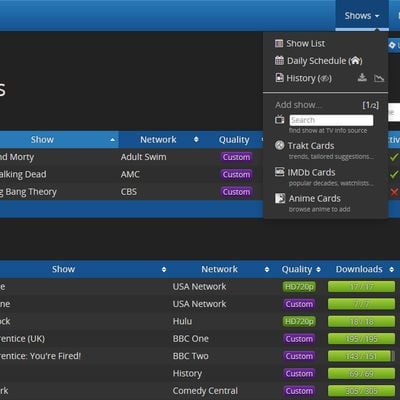Click the home icon in Daily Schedule
The height and width of the screenshot is (400, 400).
pos(355,61)
